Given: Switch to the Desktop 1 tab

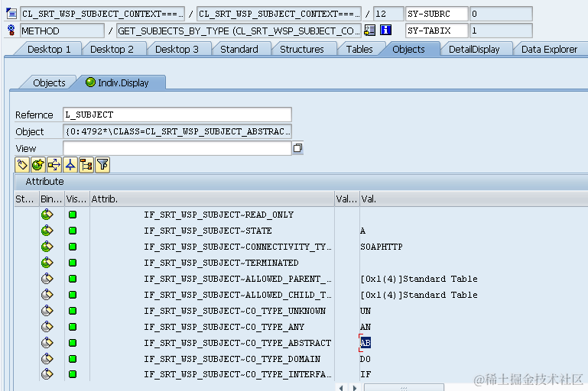Looking at the screenshot, I should tap(49, 49).
